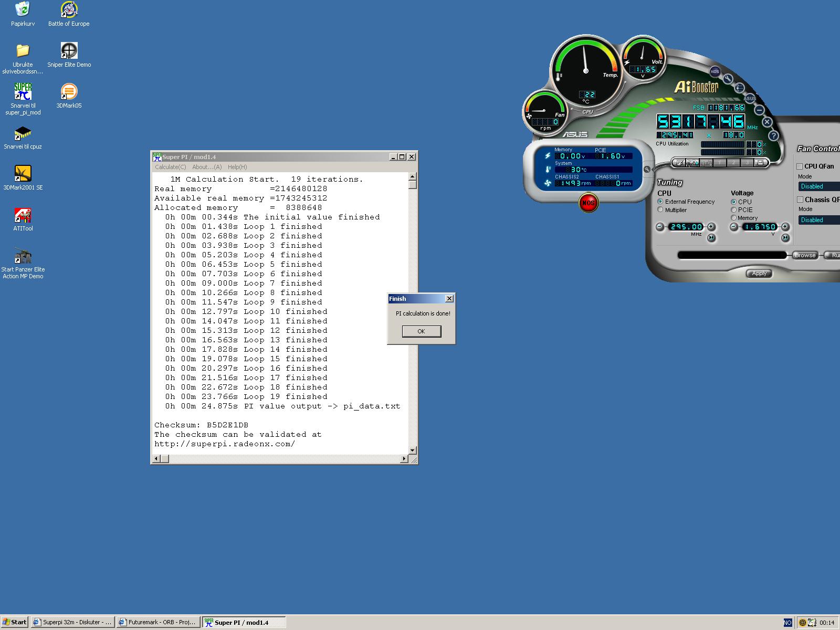Screen dimensions: 840x630
Task: Switch to the Super PI / mod1.4 taskbar button
Action: tap(244, 622)
